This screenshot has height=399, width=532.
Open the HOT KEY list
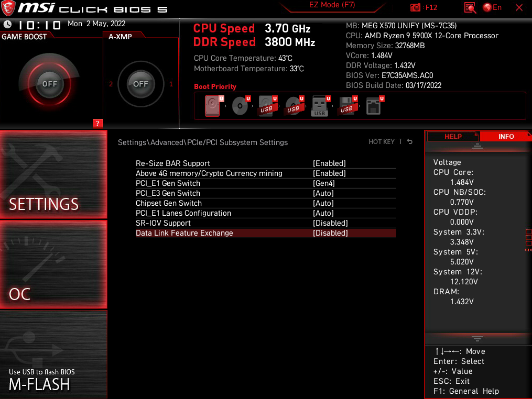pyautogui.click(x=382, y=142)
